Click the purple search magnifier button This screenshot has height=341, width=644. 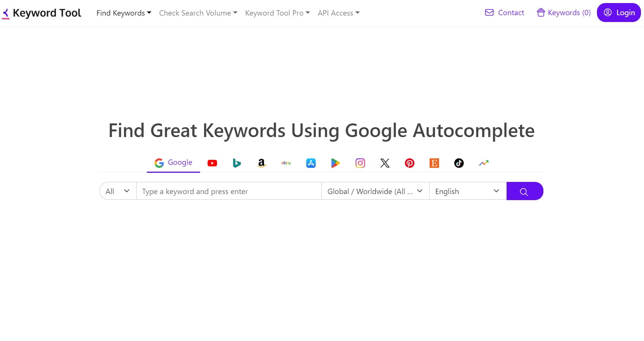point(525,191)
